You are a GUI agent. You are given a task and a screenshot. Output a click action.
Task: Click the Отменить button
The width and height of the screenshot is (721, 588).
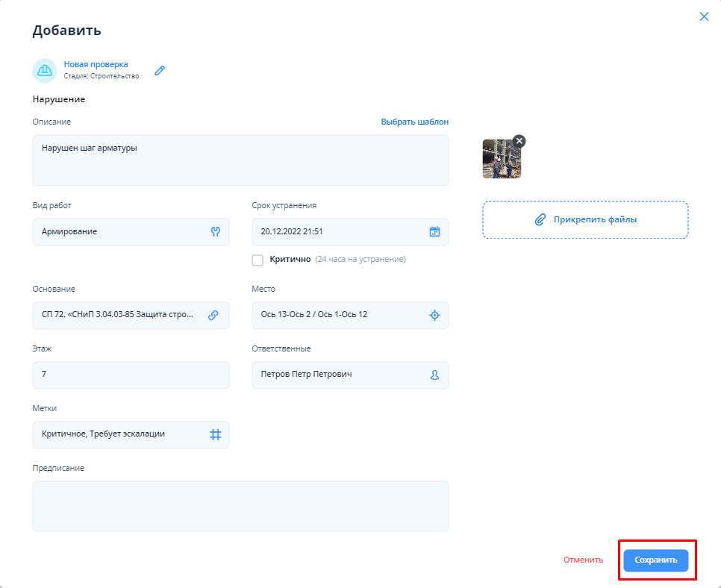[x=583, y=560]
